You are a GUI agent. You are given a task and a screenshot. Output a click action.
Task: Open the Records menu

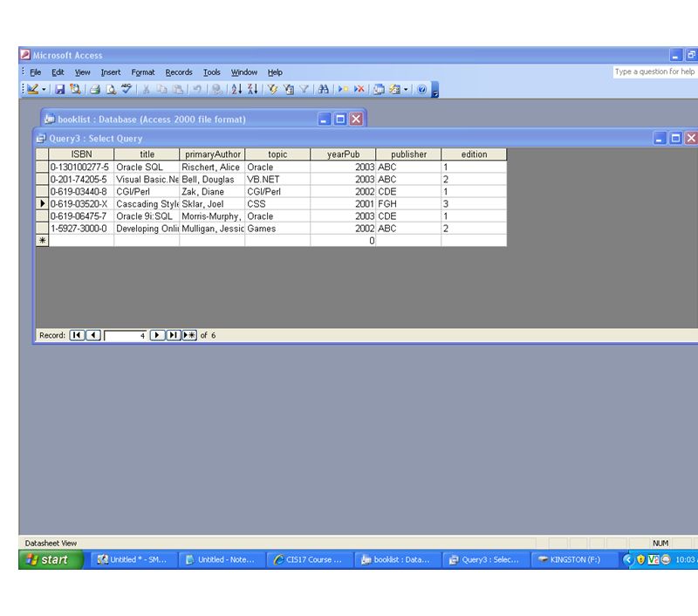(179, 72)
